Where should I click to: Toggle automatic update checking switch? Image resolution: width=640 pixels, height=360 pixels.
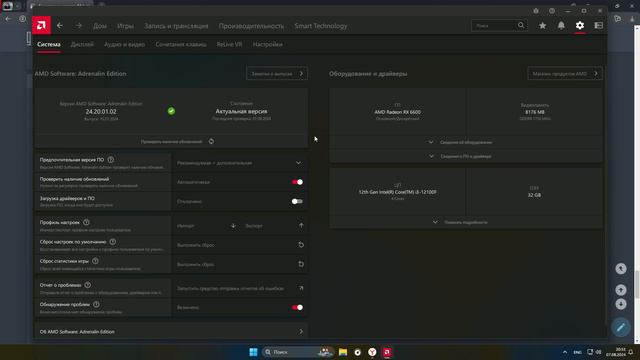[x=297, y=182]
